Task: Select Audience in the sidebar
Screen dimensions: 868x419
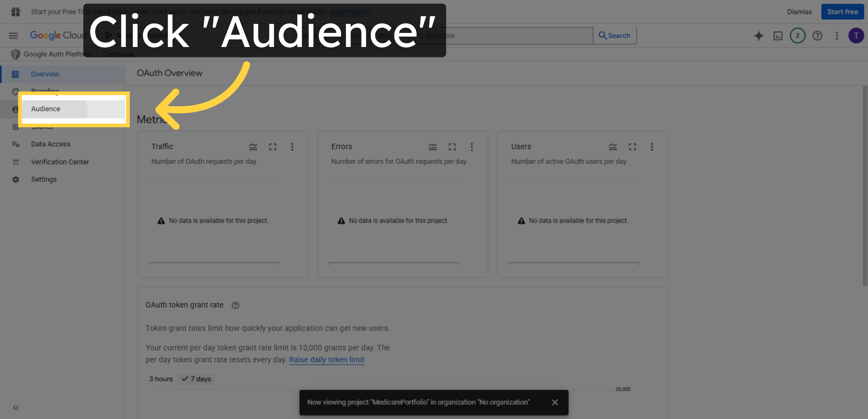Action: tap(46, 108)
